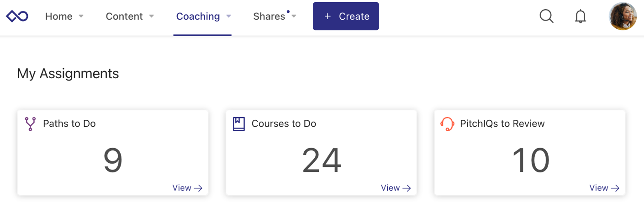Click the Paths to Do branch icon

click(30, 124)
